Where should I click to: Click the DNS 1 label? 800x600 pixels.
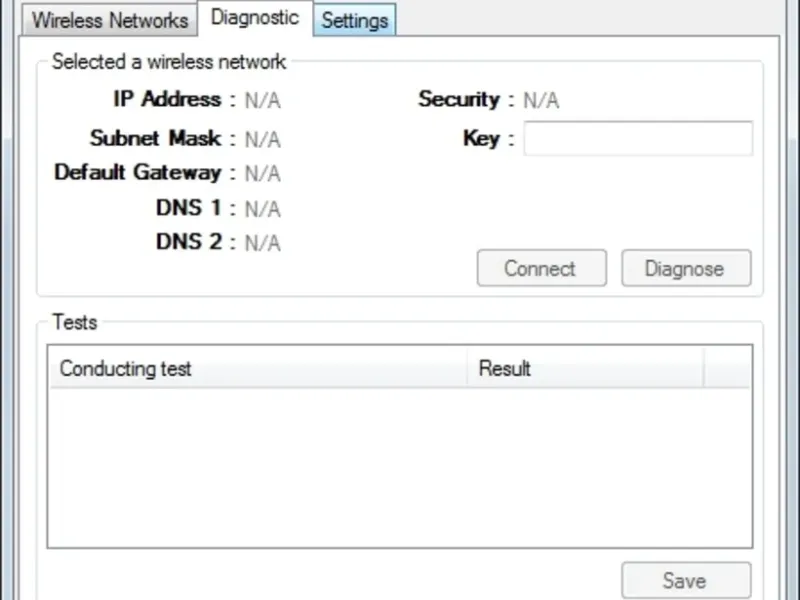[189, 208]
